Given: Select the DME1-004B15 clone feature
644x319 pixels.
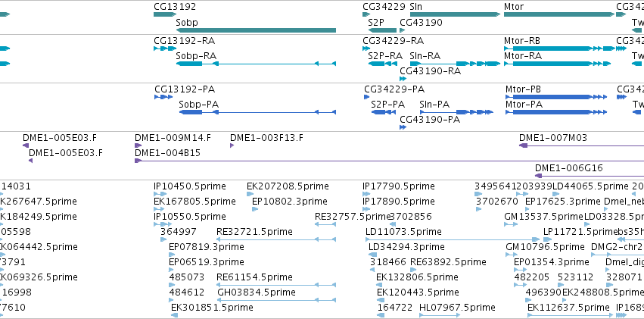Looking at the screenshot, I should [x=390, y=161].
